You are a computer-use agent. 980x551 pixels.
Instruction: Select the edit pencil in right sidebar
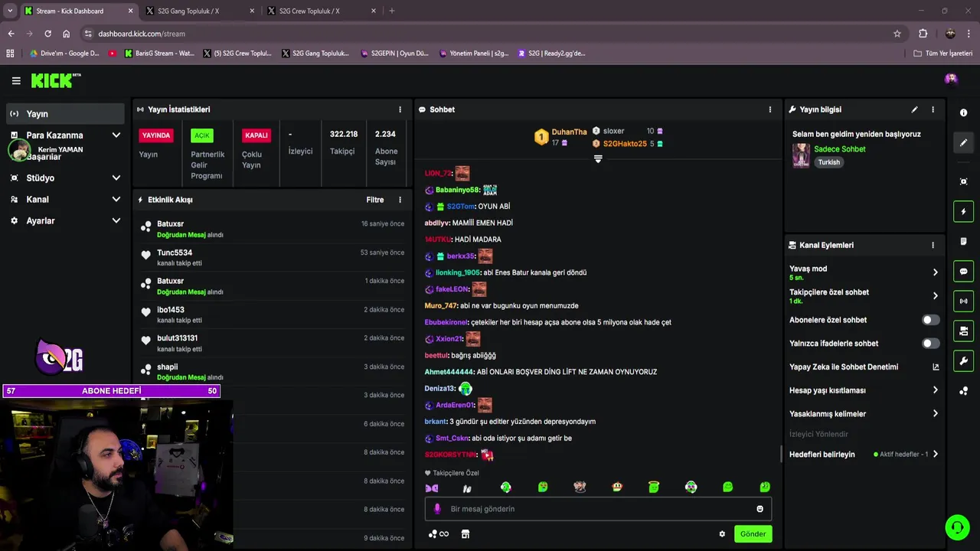coord(963,142)
